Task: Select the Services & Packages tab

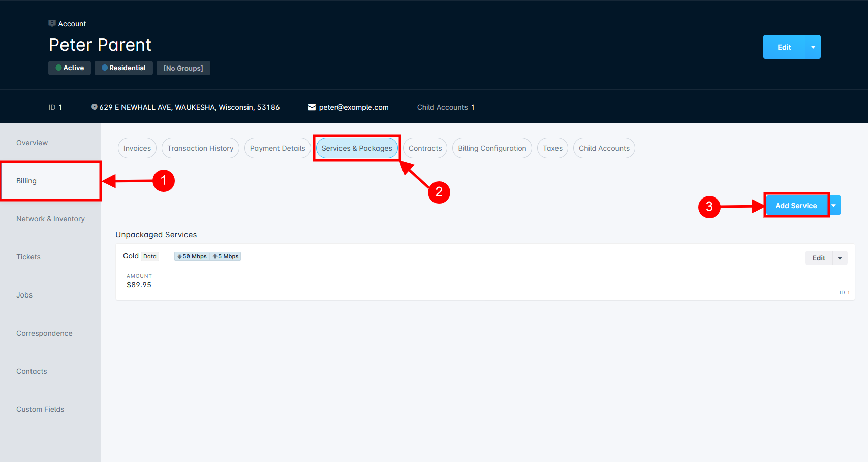Action: click(x=357, y=148)
